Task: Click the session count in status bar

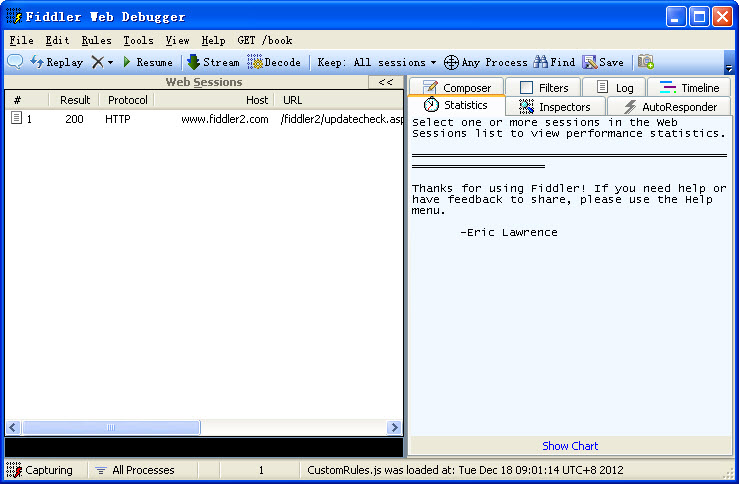Action: point(261,470)
